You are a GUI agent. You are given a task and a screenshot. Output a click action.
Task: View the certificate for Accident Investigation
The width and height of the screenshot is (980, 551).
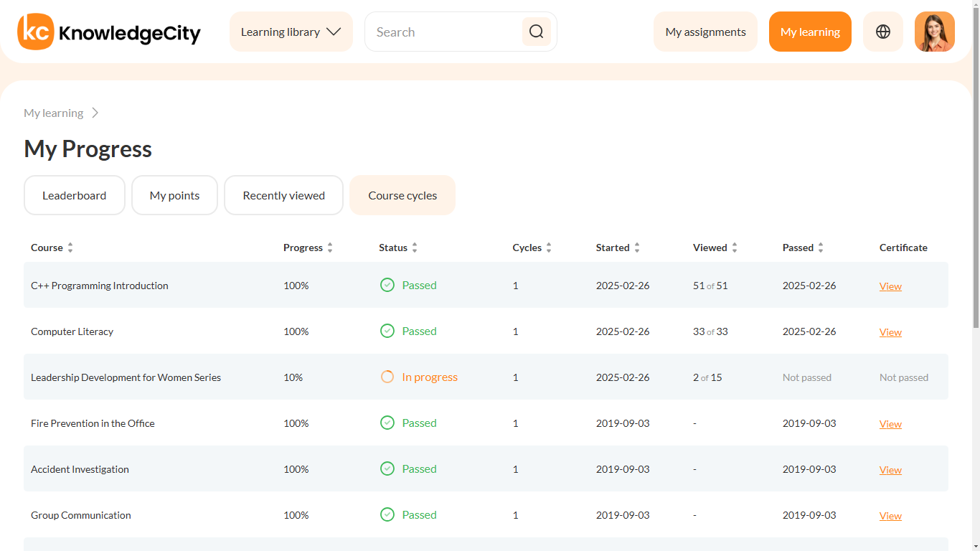coord(890,469)
